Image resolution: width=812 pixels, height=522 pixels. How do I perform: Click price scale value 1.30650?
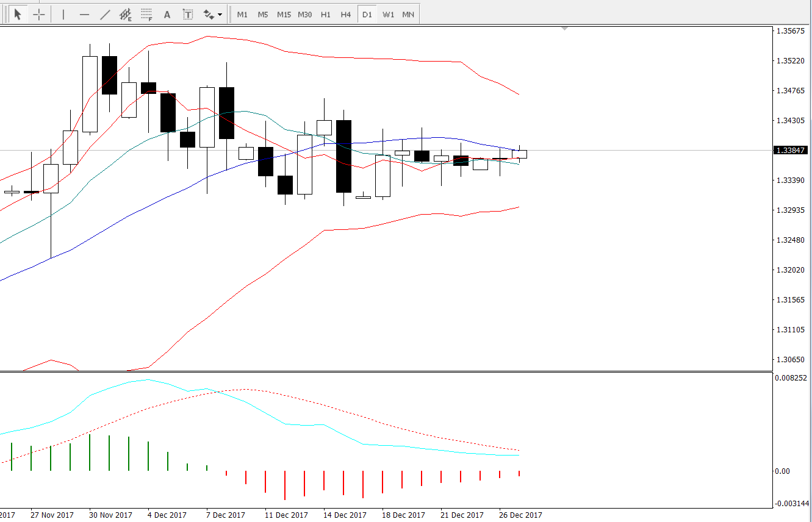point(791,360)
